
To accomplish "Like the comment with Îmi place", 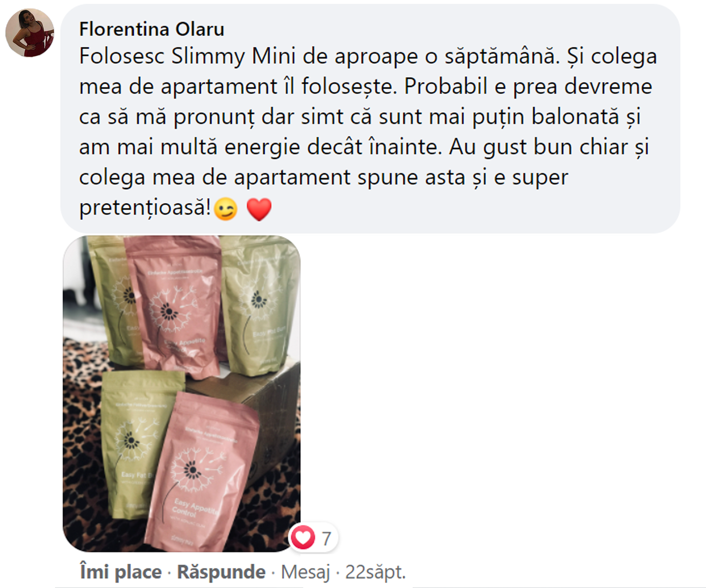I will (121, 572).
